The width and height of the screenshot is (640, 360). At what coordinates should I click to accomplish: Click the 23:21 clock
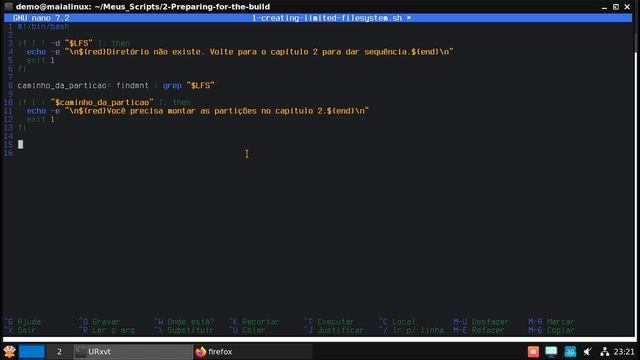point(624,351)
